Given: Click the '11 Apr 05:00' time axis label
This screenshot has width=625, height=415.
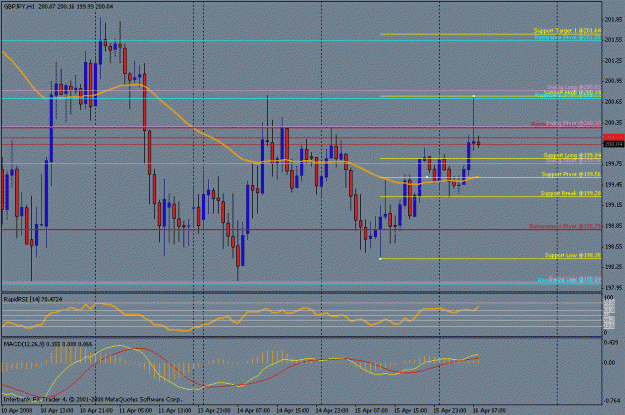Looking at the screenshot, I should click(136, 410).
